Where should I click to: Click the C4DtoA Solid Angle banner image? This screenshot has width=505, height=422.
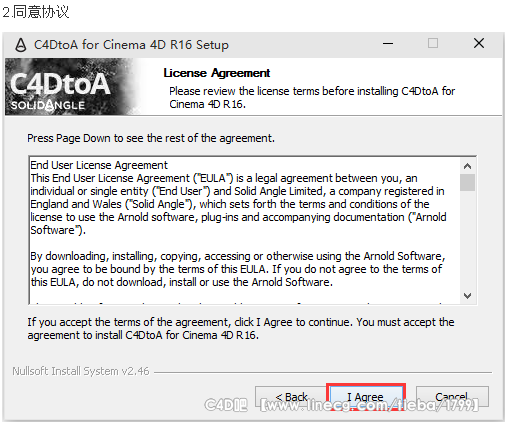click(x=73, y=87)
